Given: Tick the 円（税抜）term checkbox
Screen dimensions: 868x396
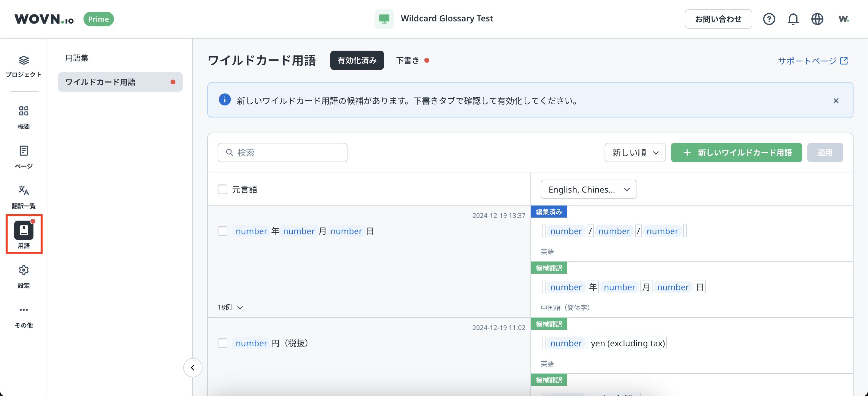Looking at the screenshot, I should (222, 343).
